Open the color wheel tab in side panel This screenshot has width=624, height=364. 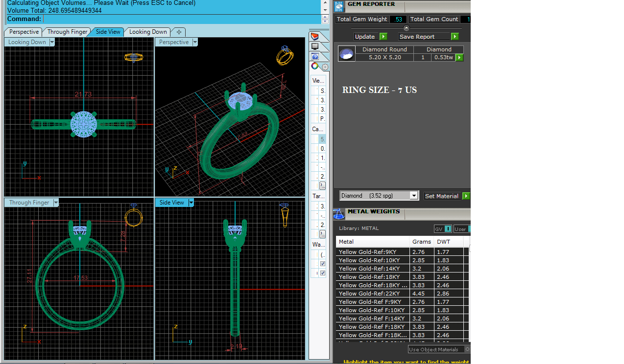[x=314, y=66]
